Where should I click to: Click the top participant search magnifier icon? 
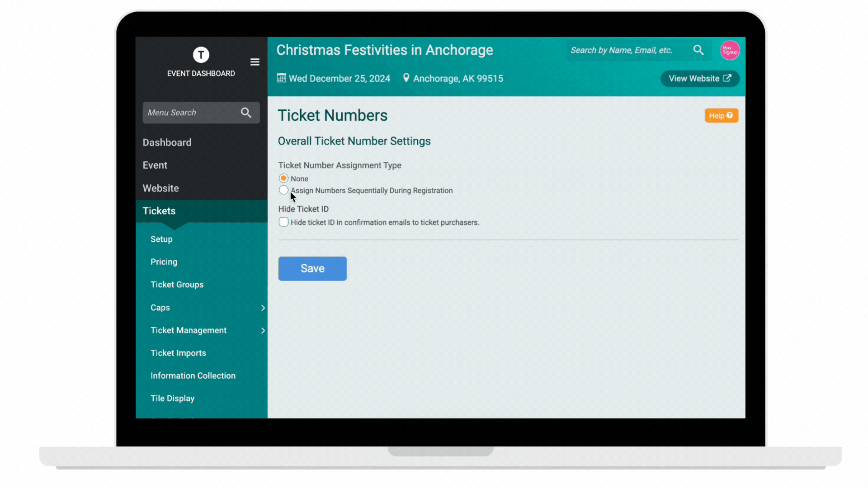(698, 50)
